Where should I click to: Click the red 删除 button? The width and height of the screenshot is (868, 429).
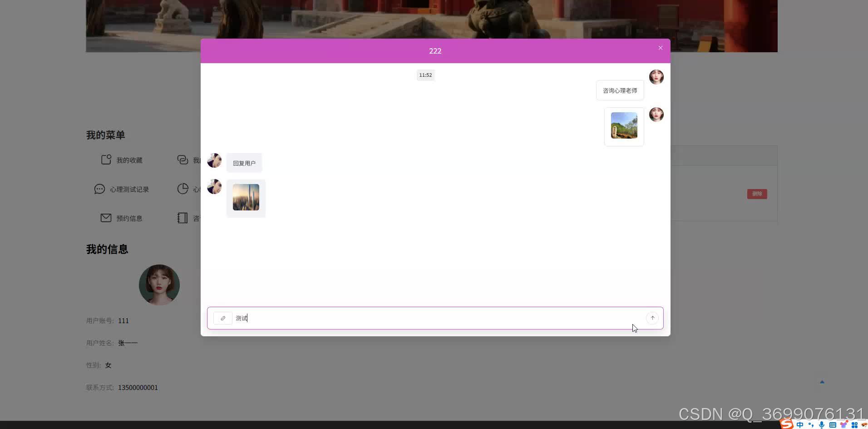(x=757, y=194)
